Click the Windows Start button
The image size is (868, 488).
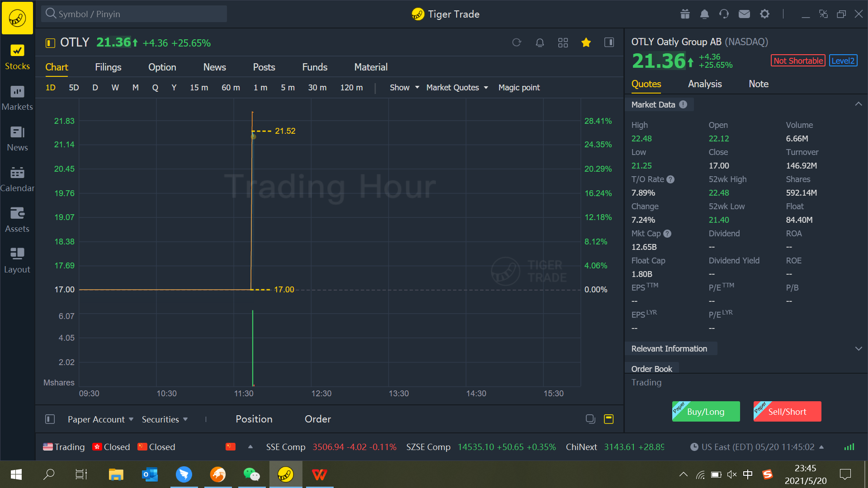16,474
